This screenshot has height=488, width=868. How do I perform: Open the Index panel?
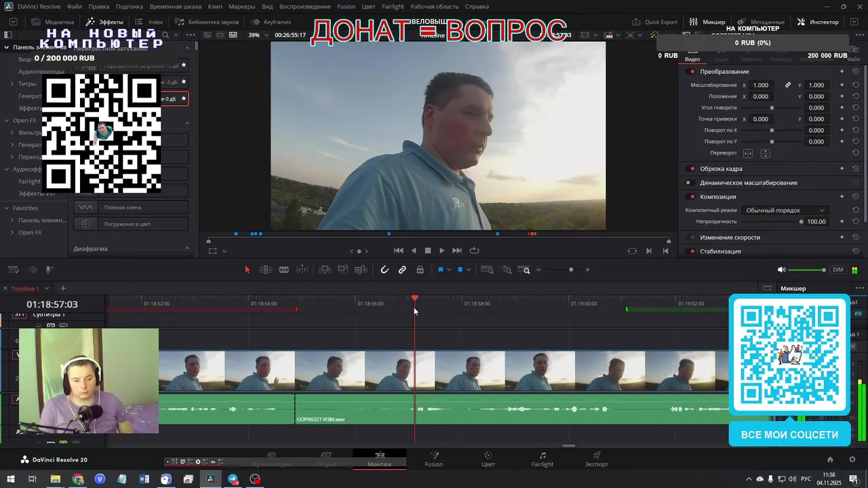(149, 22)
